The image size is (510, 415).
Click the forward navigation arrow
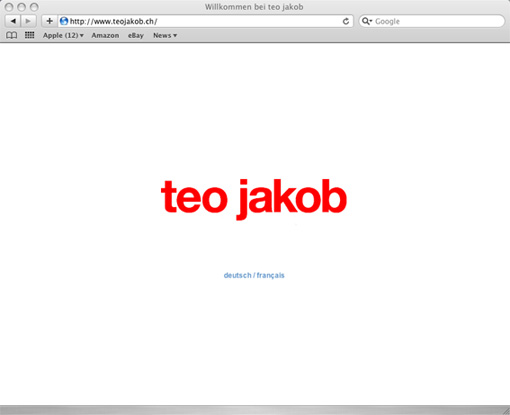click(x=28, y=21)
